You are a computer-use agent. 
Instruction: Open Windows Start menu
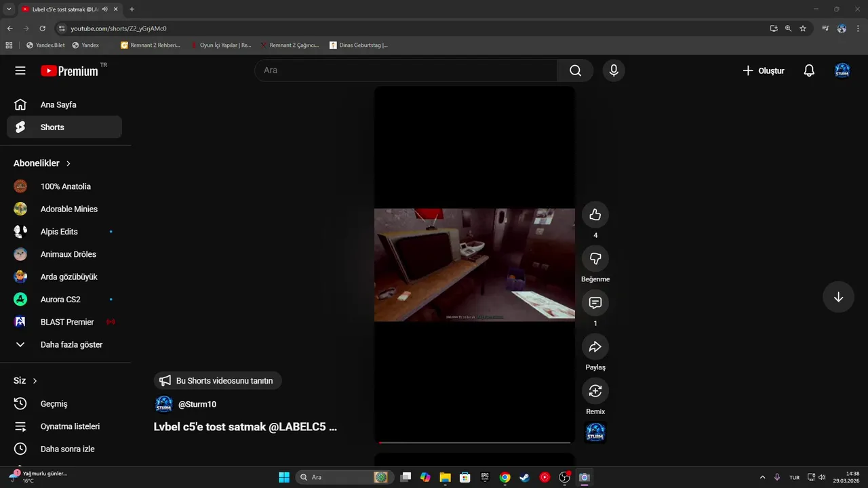click(284, 477)
